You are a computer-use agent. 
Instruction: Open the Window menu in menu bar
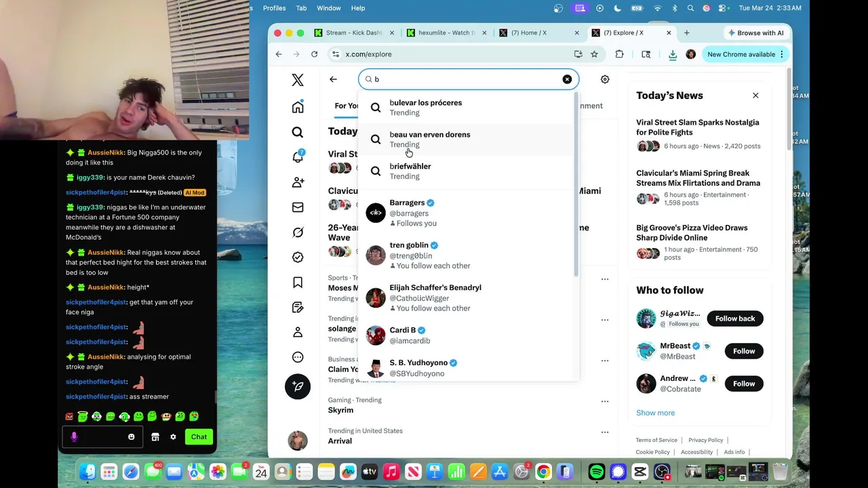tap(329, 8)
